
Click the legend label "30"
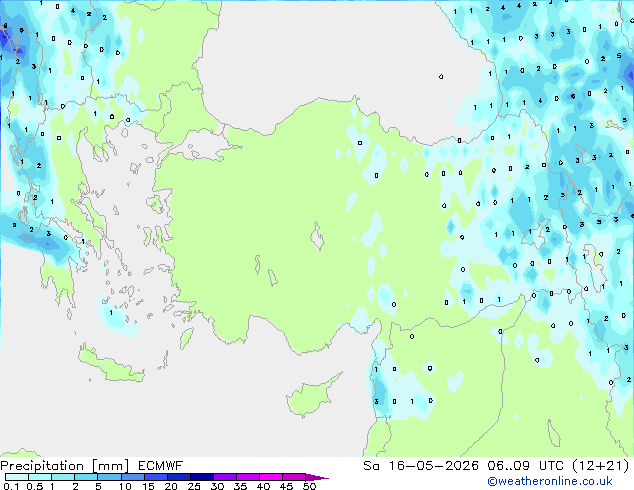pyautogui.click(x=217, y=486)
